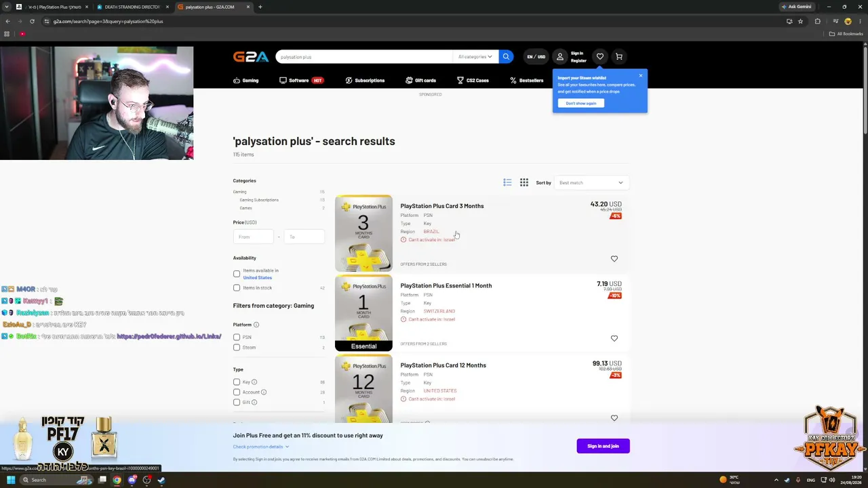Switch results to grid view
Screen dimensions: 868x488
coord(524,182)
